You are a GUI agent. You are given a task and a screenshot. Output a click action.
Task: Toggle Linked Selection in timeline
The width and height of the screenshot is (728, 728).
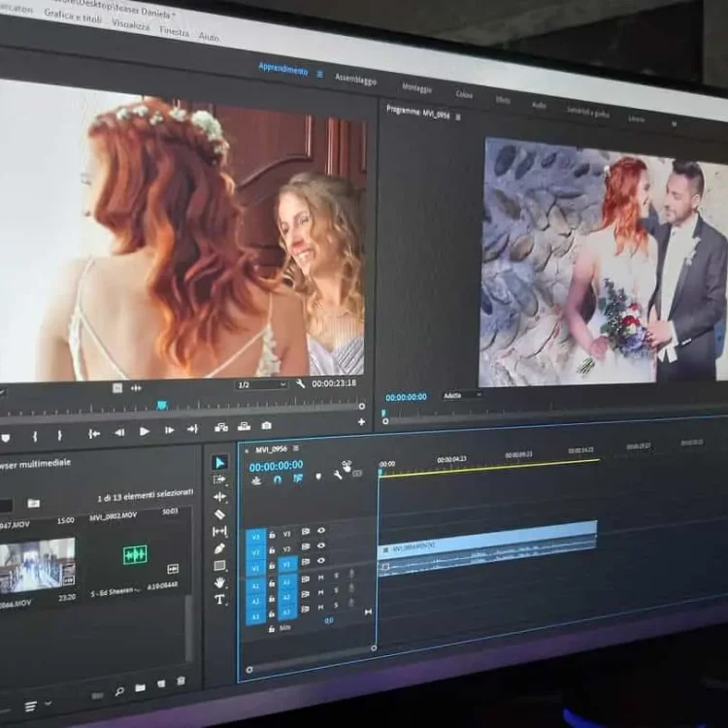(298, 479)
